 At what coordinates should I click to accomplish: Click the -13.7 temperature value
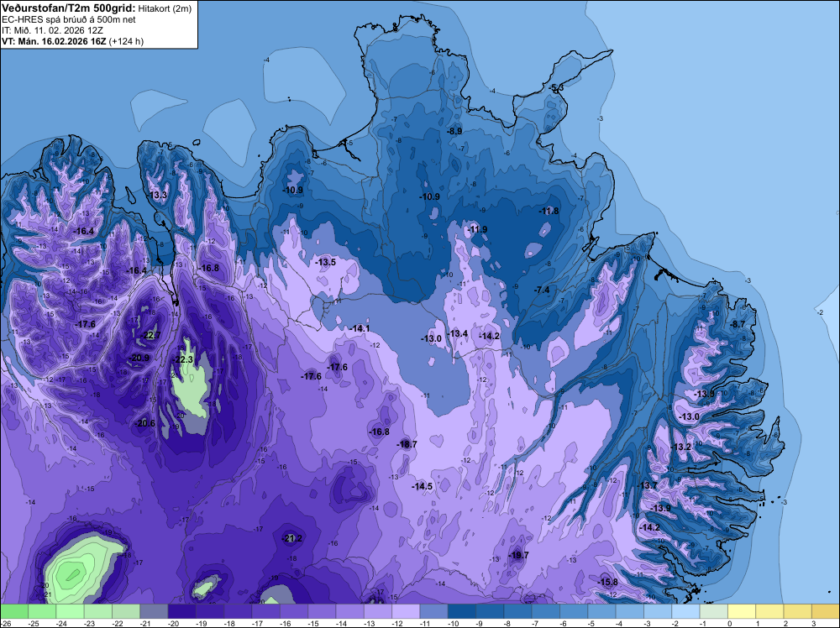point(647,485)
